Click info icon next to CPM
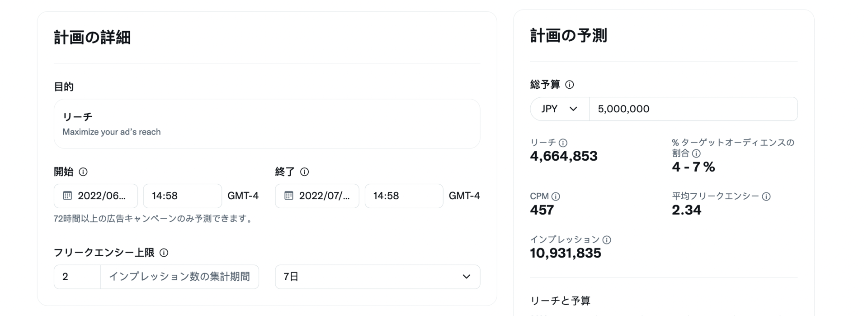868x316 pixels. [556, 196]
